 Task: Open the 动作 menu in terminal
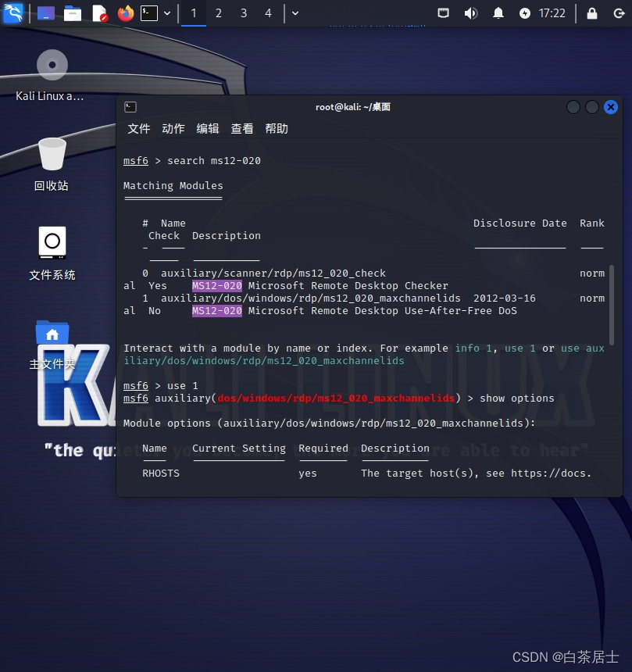(x=173, y=129)
